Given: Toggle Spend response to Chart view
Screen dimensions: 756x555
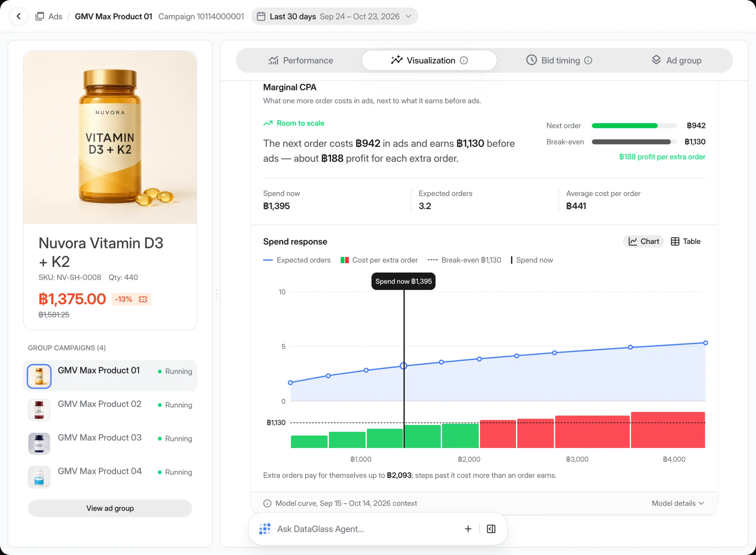Looking at the screenshot, I should click(643, 241).
